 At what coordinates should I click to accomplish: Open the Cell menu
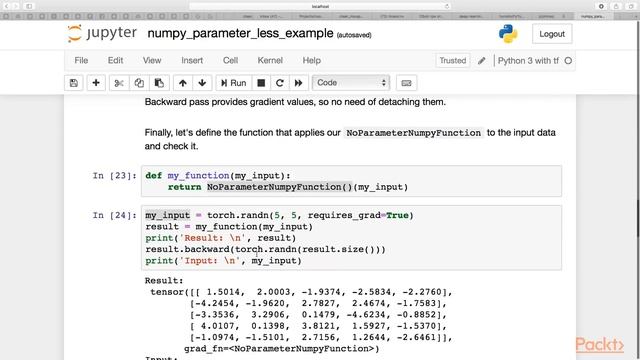pos(230,60)
